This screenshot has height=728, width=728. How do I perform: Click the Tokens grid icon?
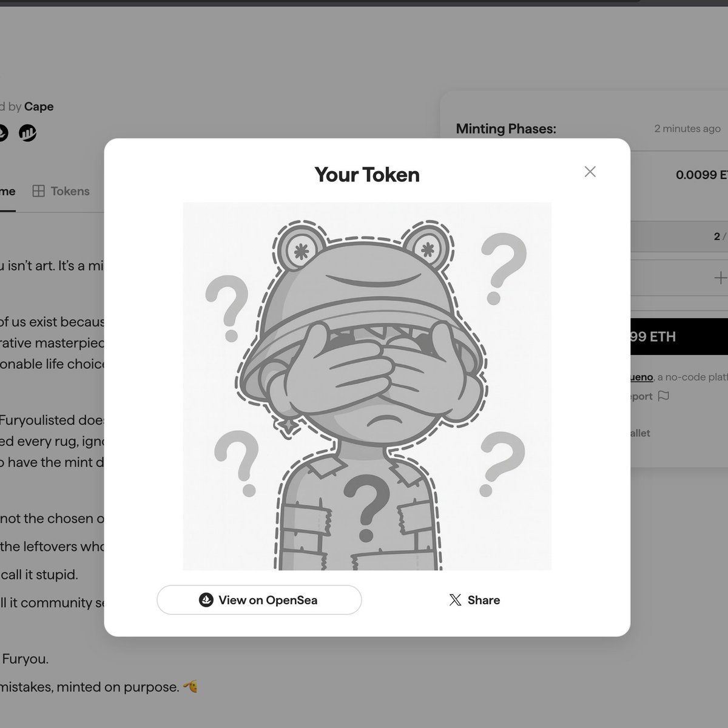coord(38,191)
